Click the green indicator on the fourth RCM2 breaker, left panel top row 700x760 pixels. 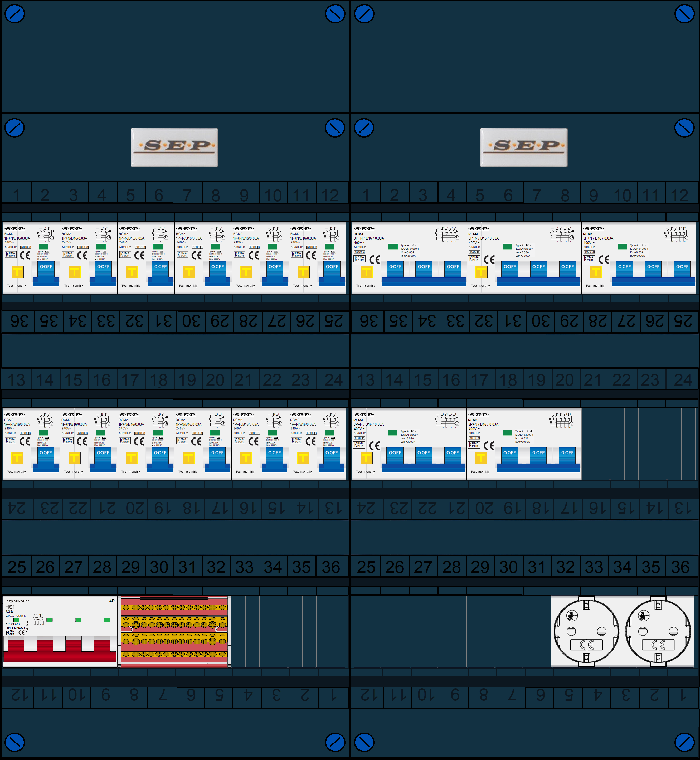(x=215, y=246)
